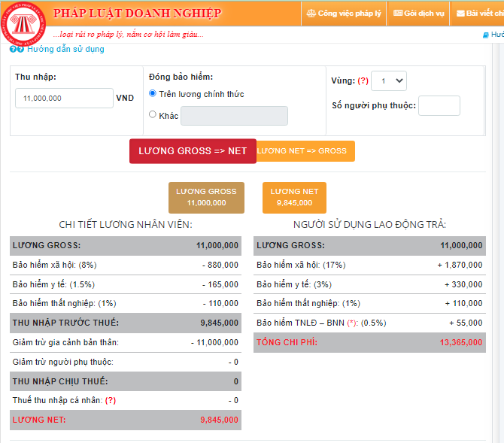Click the scales icon in Công việc pháp lý
Screen dimensions: 504x443
point(311,14)
